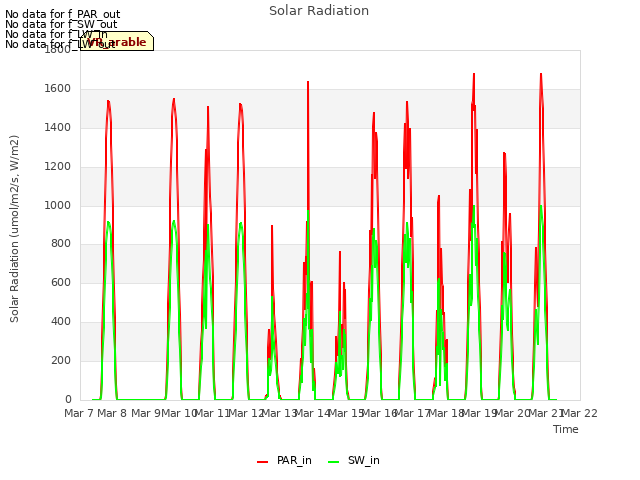Image resolution: width=640 pixels, height=480 pixels.
Task: Click the 1600 y-axis tick label
Action: (x=58, y=89)
